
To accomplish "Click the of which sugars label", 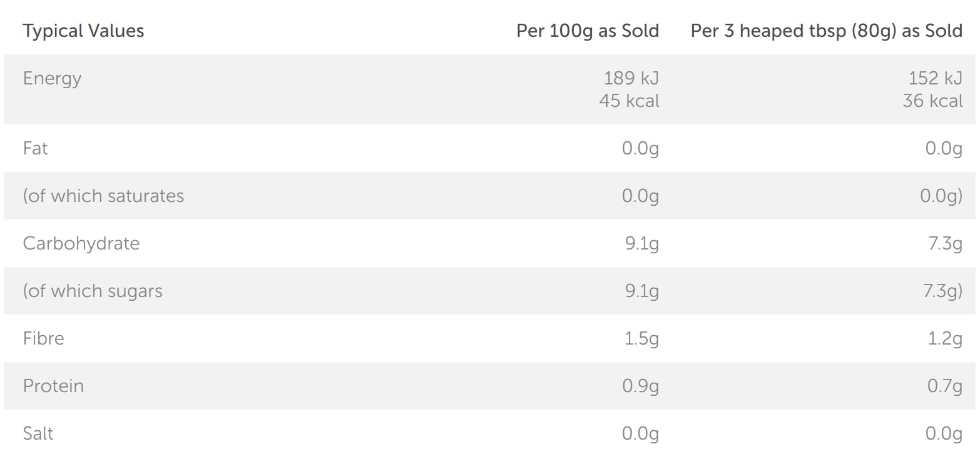I will [x=93, y=291].
